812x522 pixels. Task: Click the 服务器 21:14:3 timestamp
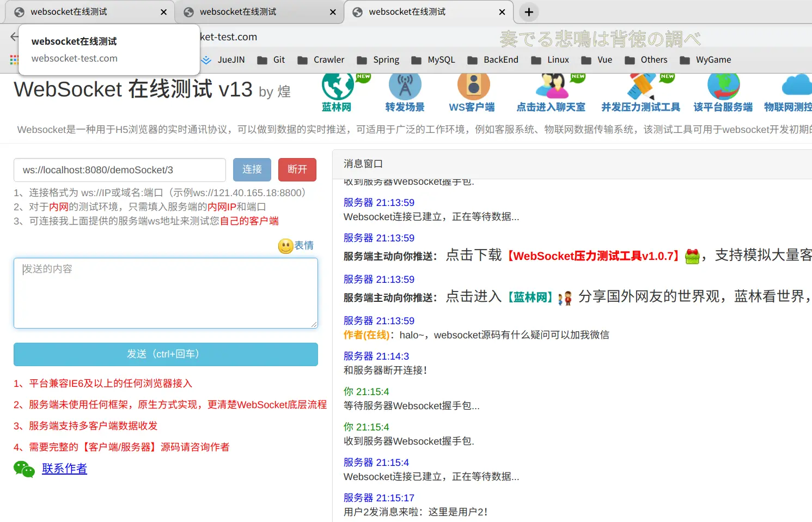(x=376, y=356)
